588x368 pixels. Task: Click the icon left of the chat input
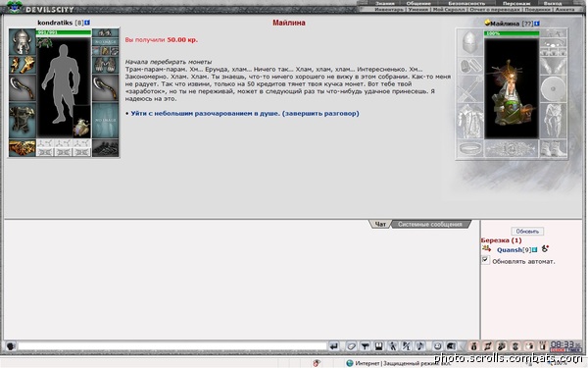(x=11, y=345)
